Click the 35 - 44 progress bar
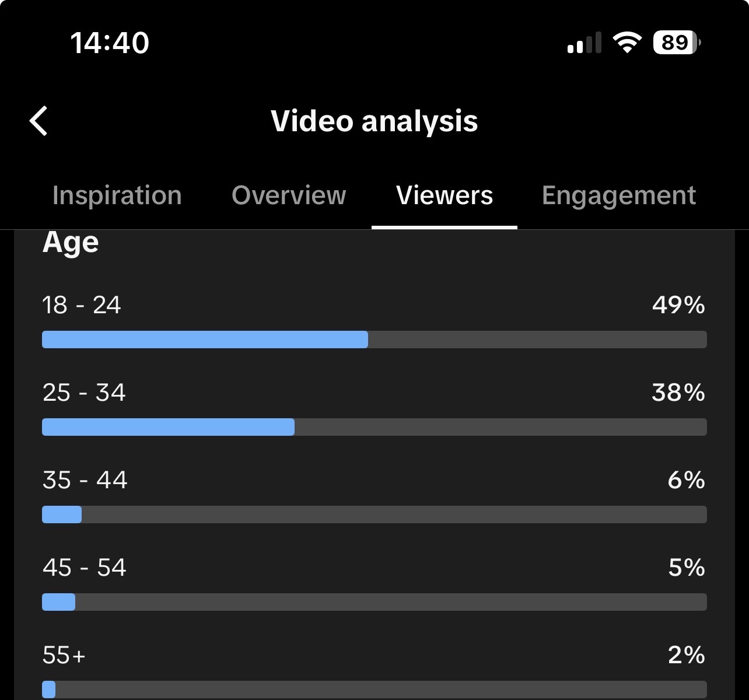749x700 pixels. click(x=374, y=514)
